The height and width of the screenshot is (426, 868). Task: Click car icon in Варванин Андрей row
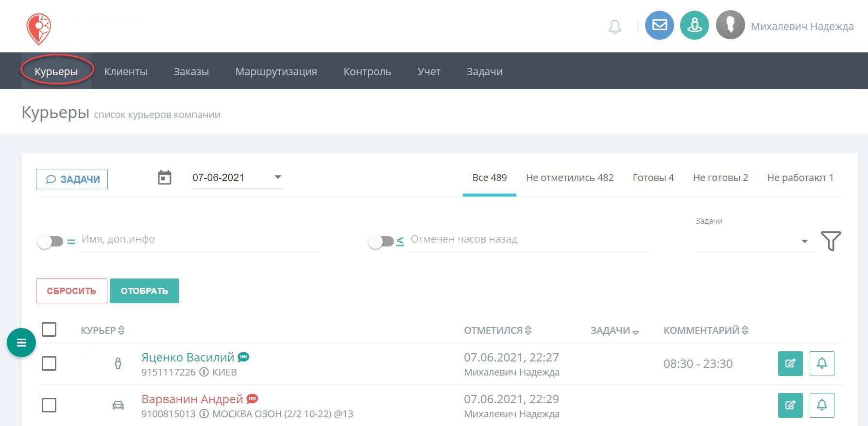[x=118, y=405]
